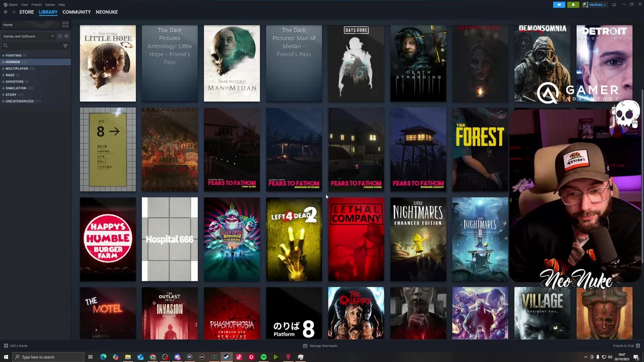Show only ready-to-play games icon

point(66,36)
